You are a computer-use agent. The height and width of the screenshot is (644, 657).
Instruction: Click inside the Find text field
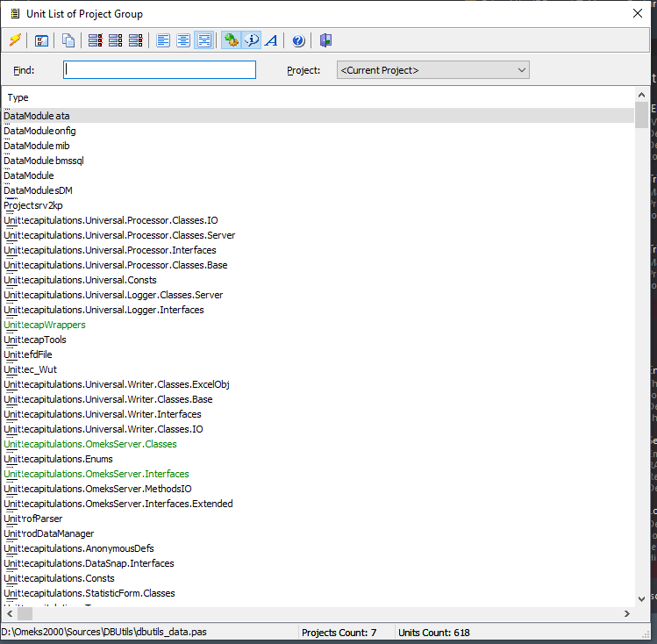point(160,70)
